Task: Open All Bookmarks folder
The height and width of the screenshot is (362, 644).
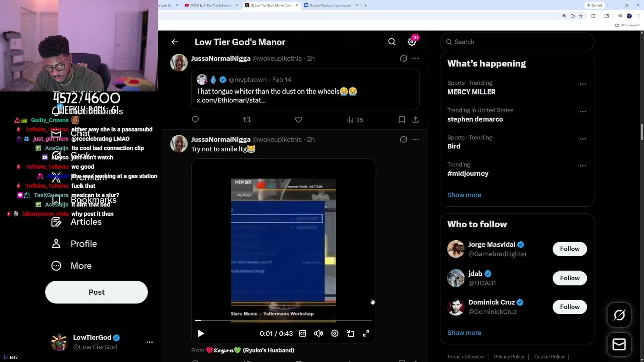Action: 629,25
